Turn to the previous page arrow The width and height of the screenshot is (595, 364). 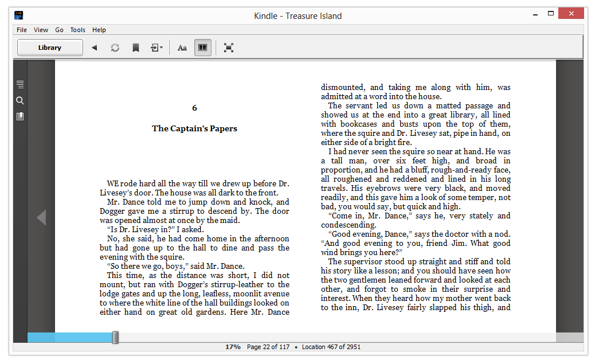click(x=41, y=217)
